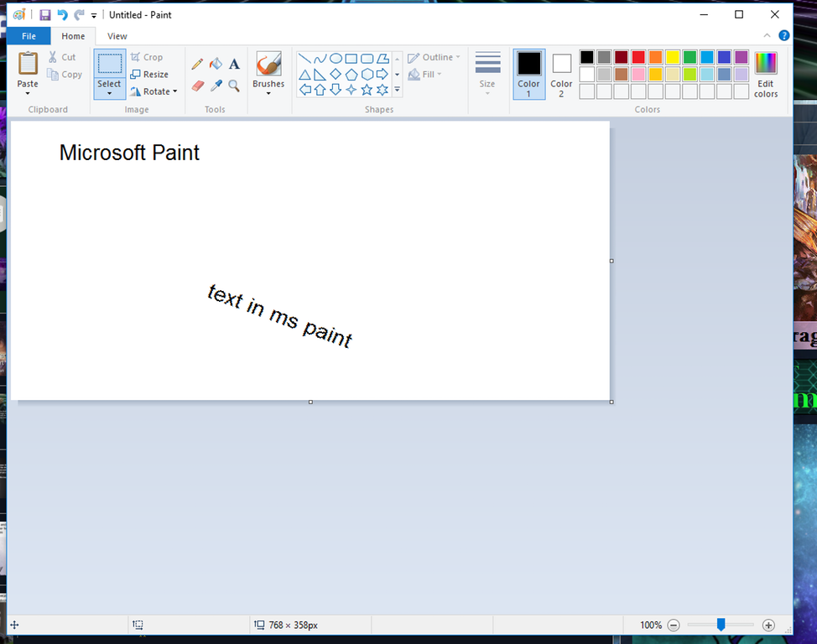Pick the black swatch in the palette

(586, 57)
